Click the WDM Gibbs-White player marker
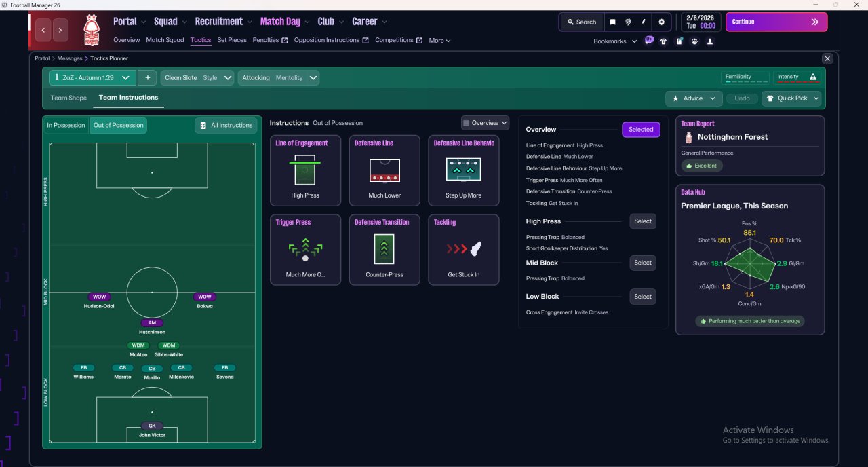Viewport: 868px width, 467px height. [x=169, y=350]
